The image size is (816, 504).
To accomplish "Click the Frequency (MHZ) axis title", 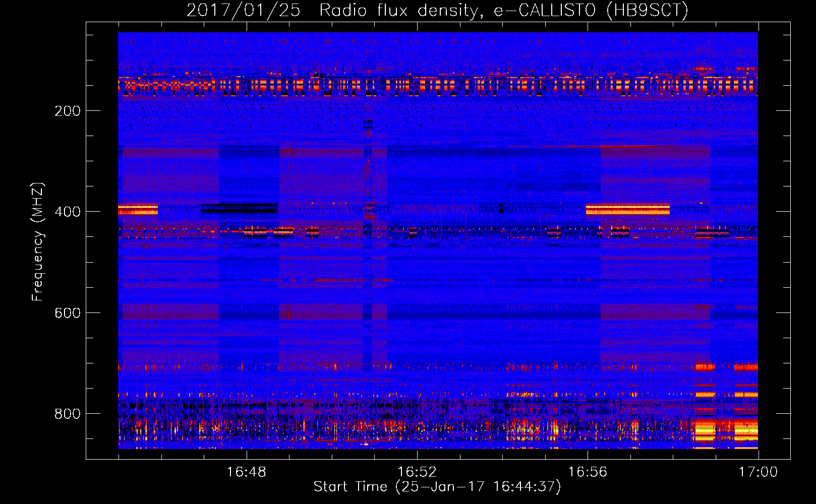I will [x=38, y=242].
